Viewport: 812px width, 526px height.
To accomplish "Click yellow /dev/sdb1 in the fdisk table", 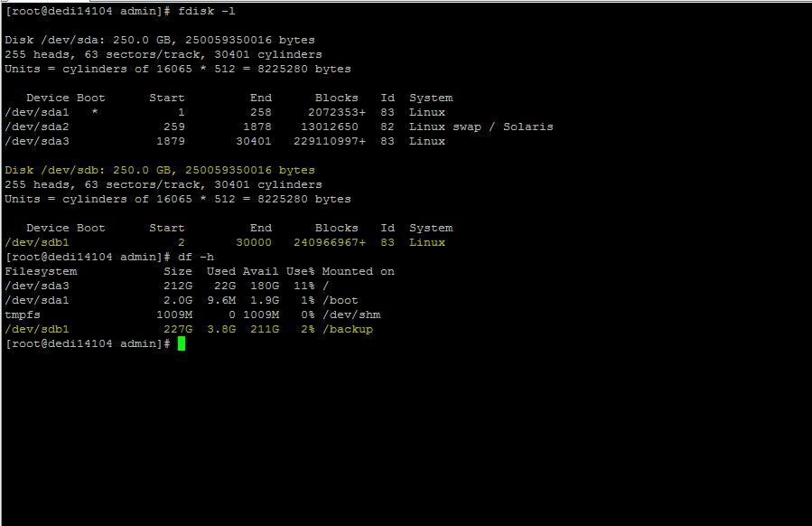I will coord(37,242).
